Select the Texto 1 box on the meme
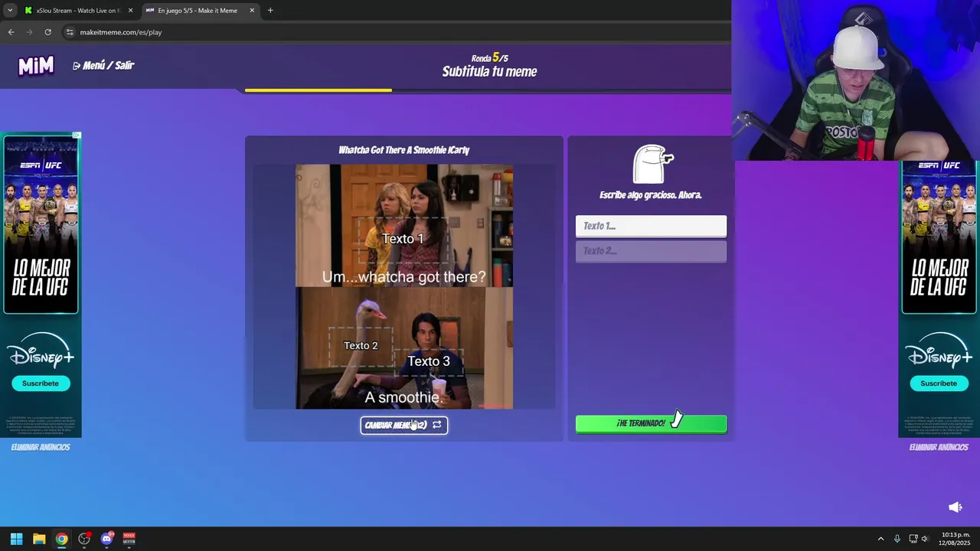This screenshot has height=551, width=980. tap(403, 239)
